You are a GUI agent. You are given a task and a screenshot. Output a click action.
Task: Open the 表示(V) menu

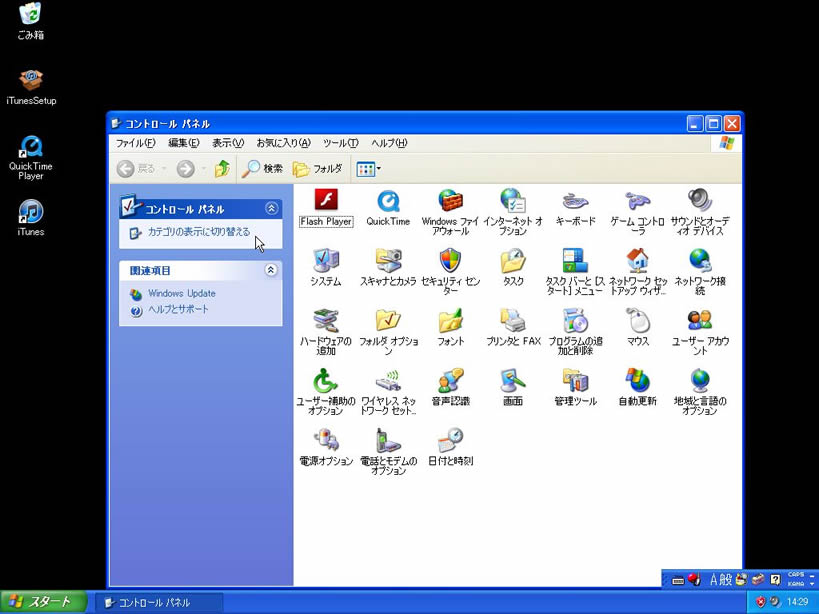pyautogui.click(x=228, y=143)
